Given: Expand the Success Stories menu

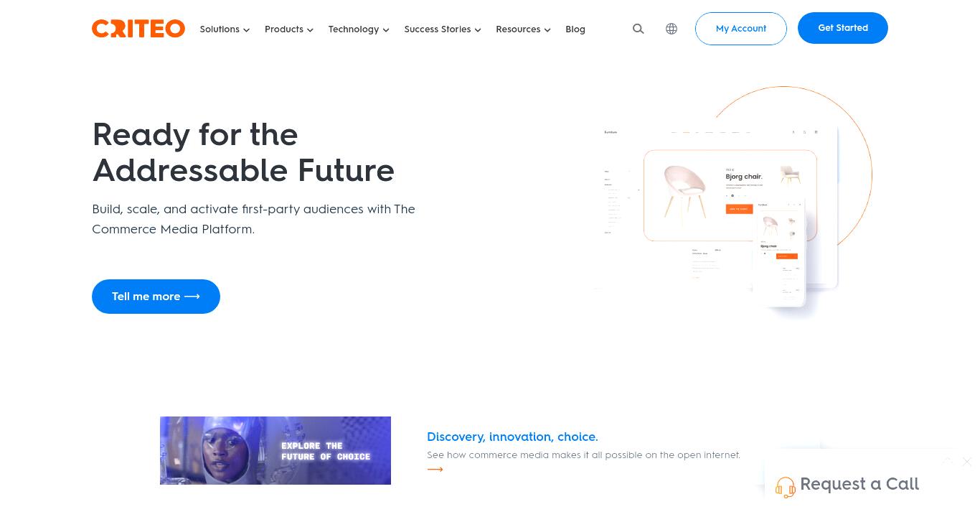Looking at the screenshot, I should tap(443, 29).
